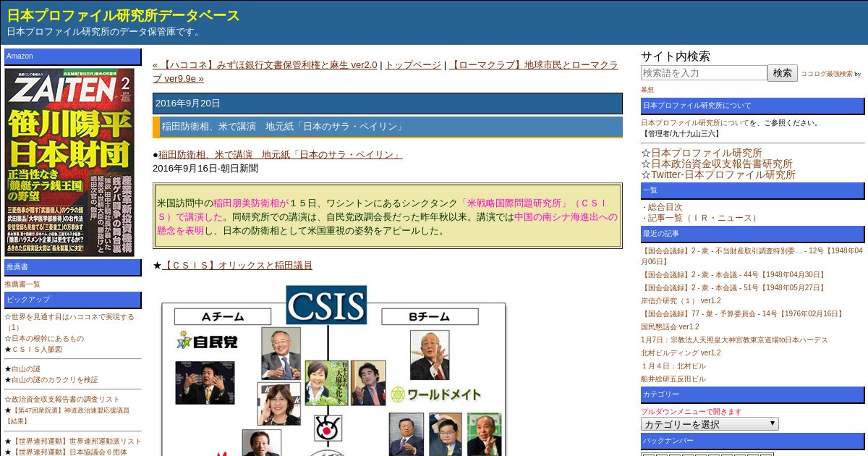This screenshot has height=456, width=868.
Task: Open the 総合目次 link
Action: pyautogui.click(x=665, y=207)
